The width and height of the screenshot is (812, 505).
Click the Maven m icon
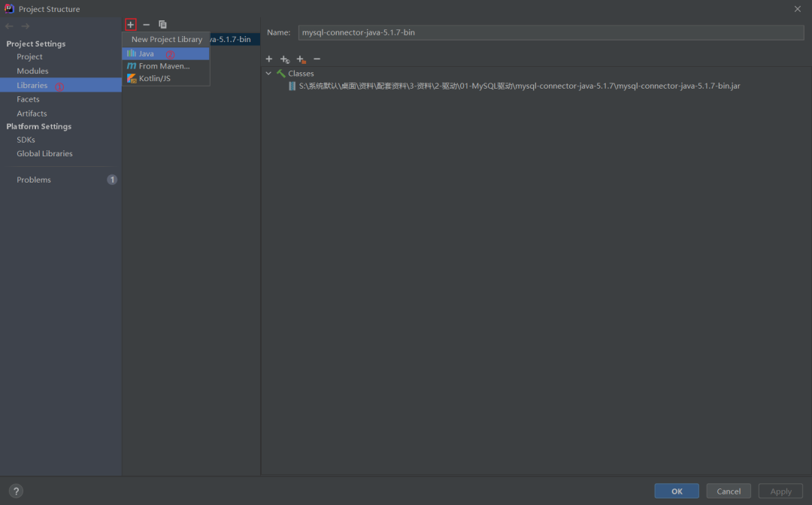pos(132,66)
